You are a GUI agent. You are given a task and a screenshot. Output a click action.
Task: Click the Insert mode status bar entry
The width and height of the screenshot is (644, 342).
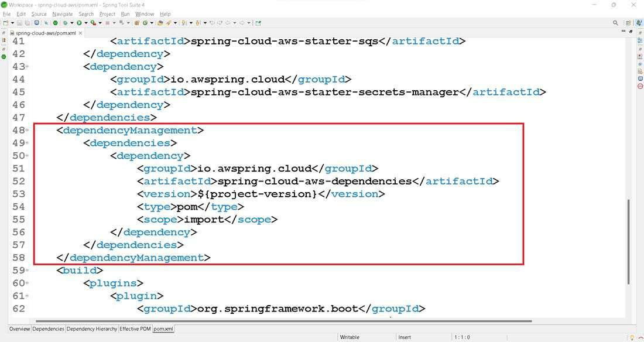pyautogui.click(x=405, y=337)
